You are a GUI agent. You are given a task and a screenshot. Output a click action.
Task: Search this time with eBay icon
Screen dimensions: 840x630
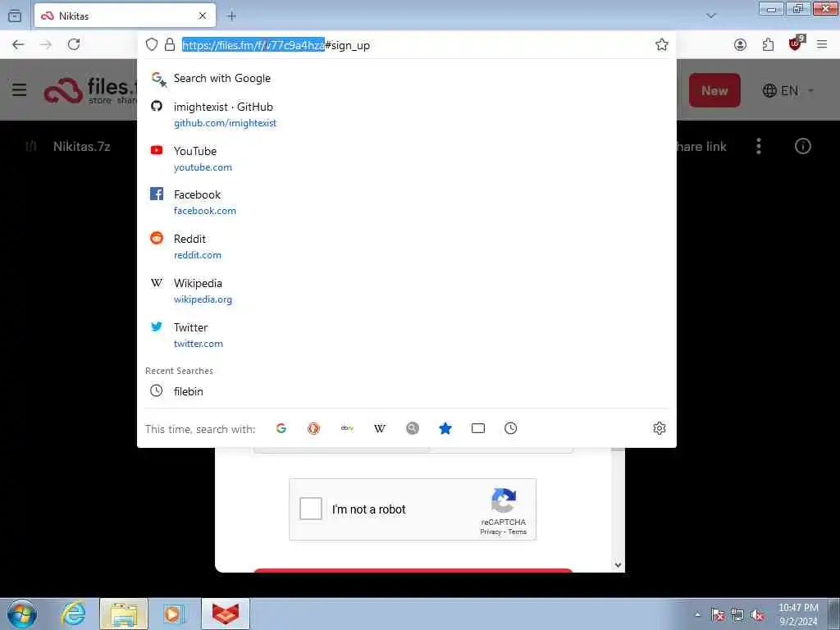pos(347,428)
